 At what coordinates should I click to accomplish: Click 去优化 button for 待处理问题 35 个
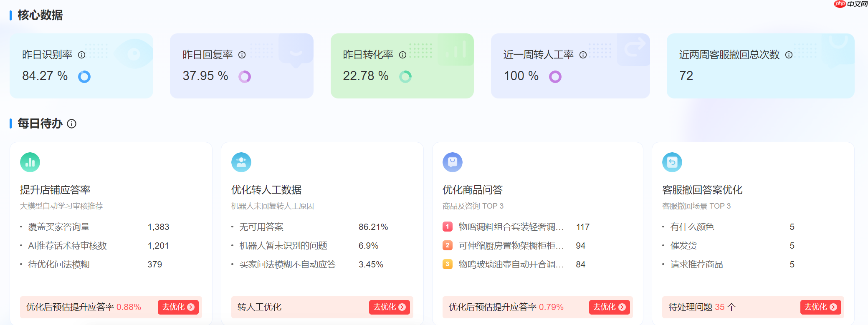pyautogui.click(x=820, y=307)
